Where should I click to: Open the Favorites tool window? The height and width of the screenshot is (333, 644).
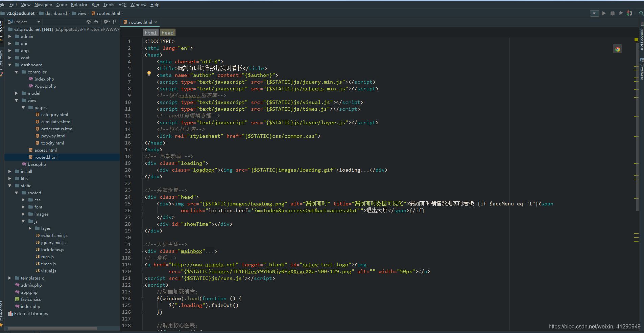tap(2, 313)
